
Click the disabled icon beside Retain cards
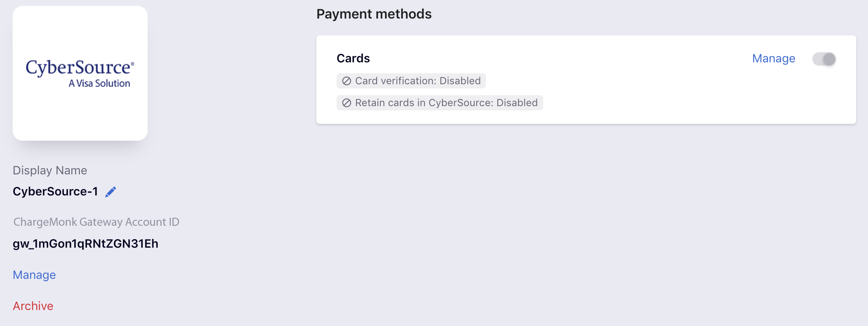(347, 103)
